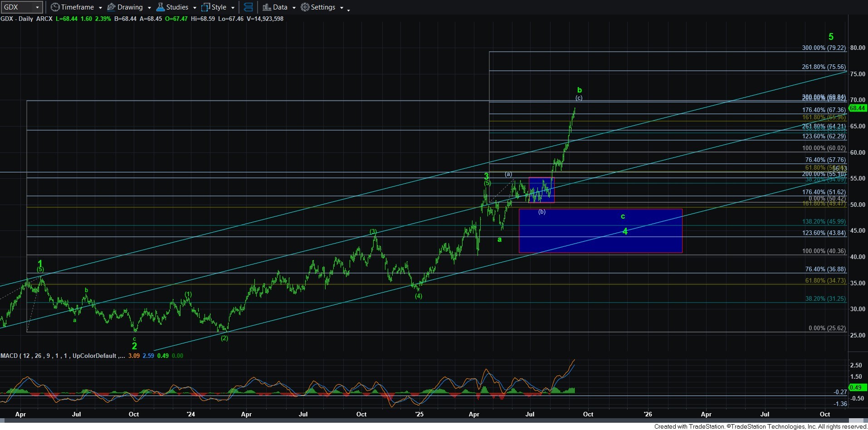The image size is (868, 430).
Task: Click the 'O=67.47' open price readout
Action: coord(176,19)
